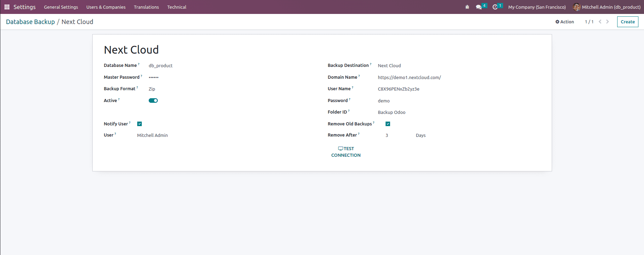
Task: Uncheck the Remove Old Backups checkbox
Action: point(388,124)
